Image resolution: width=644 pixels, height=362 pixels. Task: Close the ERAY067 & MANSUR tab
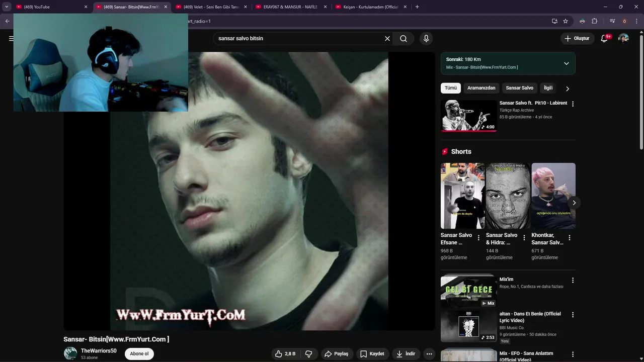325,7
